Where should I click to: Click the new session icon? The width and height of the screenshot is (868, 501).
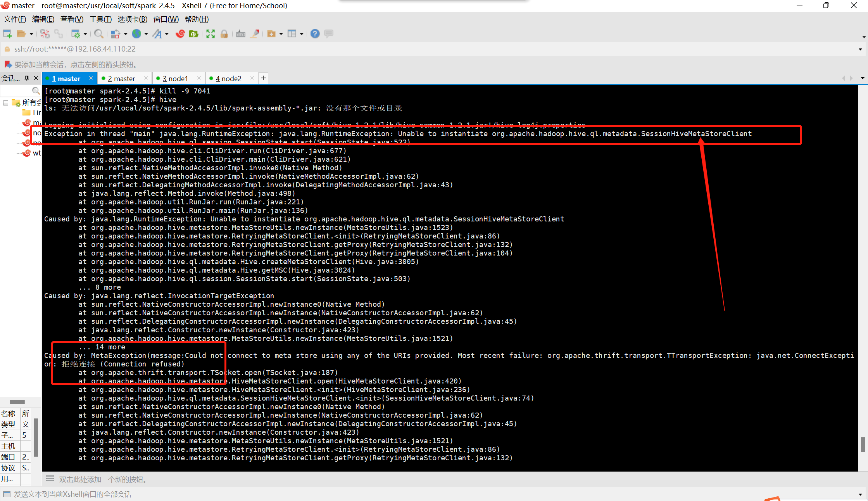coord(7,34)
